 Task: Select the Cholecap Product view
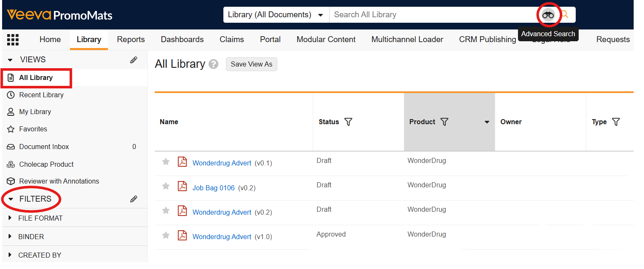point(46,165)
